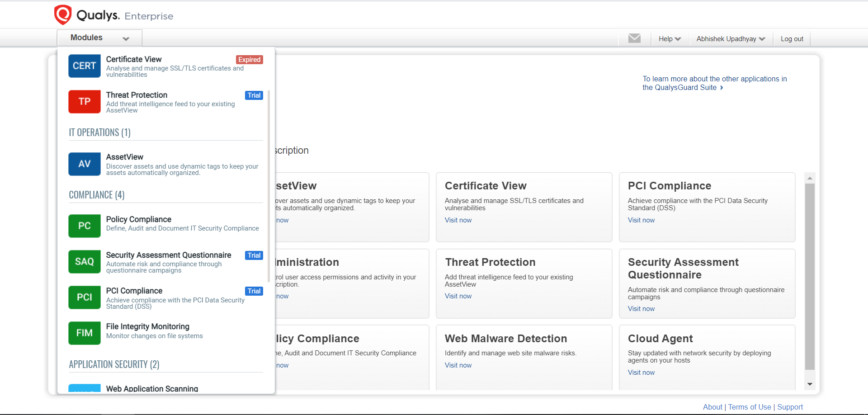Select Web Application Scanning in module list
868x415 pixels.
coord(152,388)
